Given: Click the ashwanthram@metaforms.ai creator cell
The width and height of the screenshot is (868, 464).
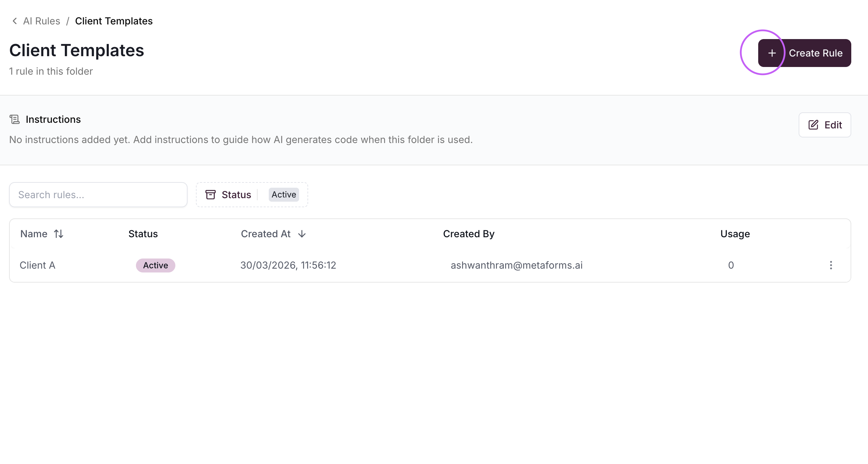Looking at the screenshot, I should (517, 265).
